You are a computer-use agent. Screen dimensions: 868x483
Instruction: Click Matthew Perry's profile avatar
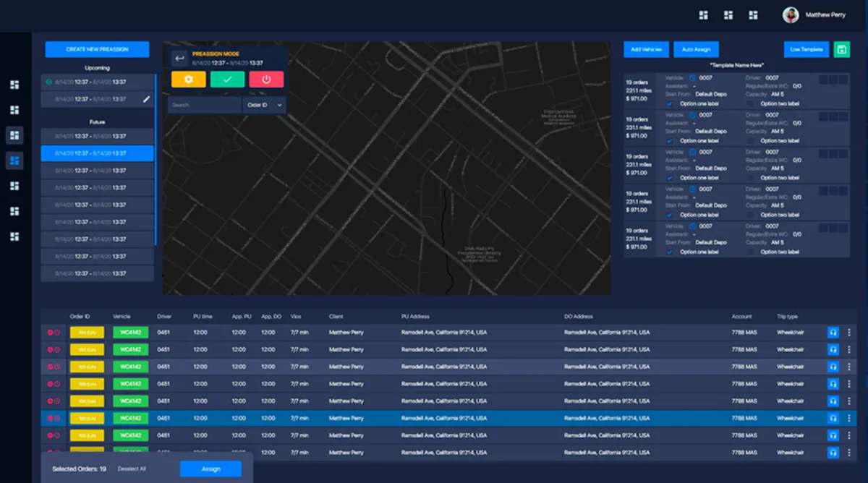click(x=791, y=15)
